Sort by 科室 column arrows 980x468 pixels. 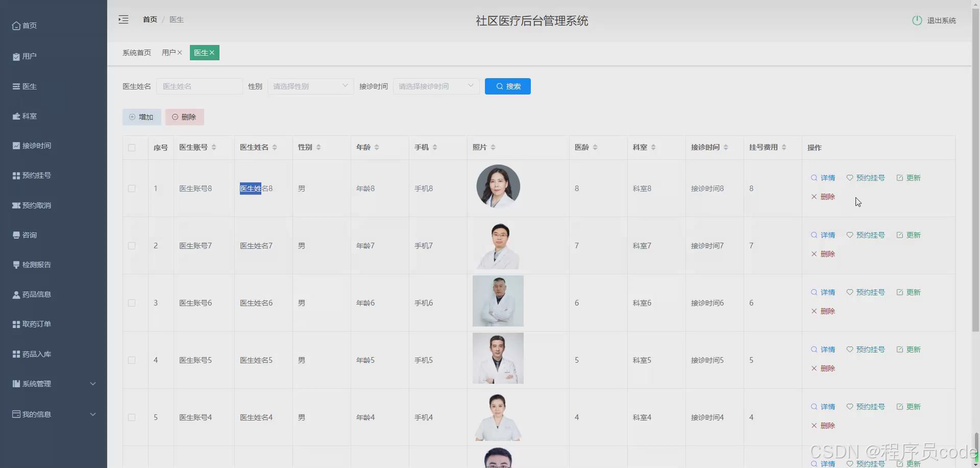click(x=653, y=147)
